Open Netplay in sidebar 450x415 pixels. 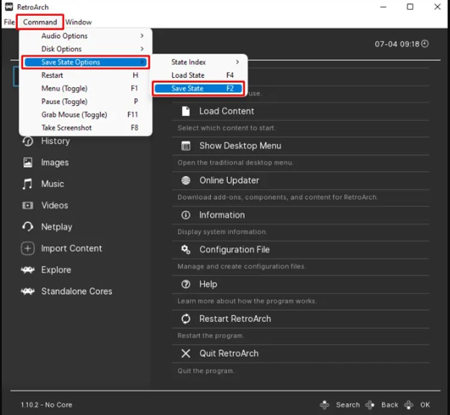point(57,227)
